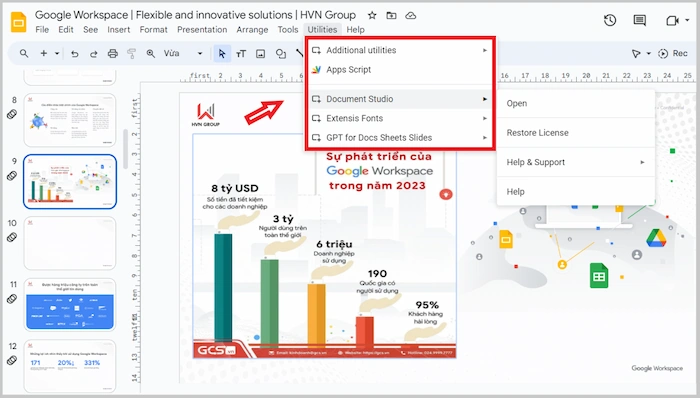Image resolution: width=700 pixels, height=398 pixels.
Task: Click the Apps Script logo icon
Action: pos(316,70)
